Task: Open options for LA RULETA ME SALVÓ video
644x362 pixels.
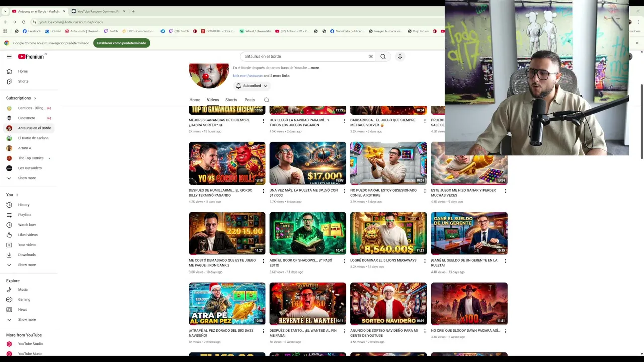Action: click(344, 191)
